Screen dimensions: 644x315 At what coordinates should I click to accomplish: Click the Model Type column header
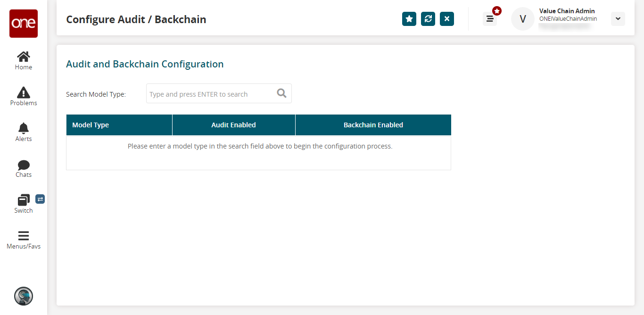(x=119, y=125)
